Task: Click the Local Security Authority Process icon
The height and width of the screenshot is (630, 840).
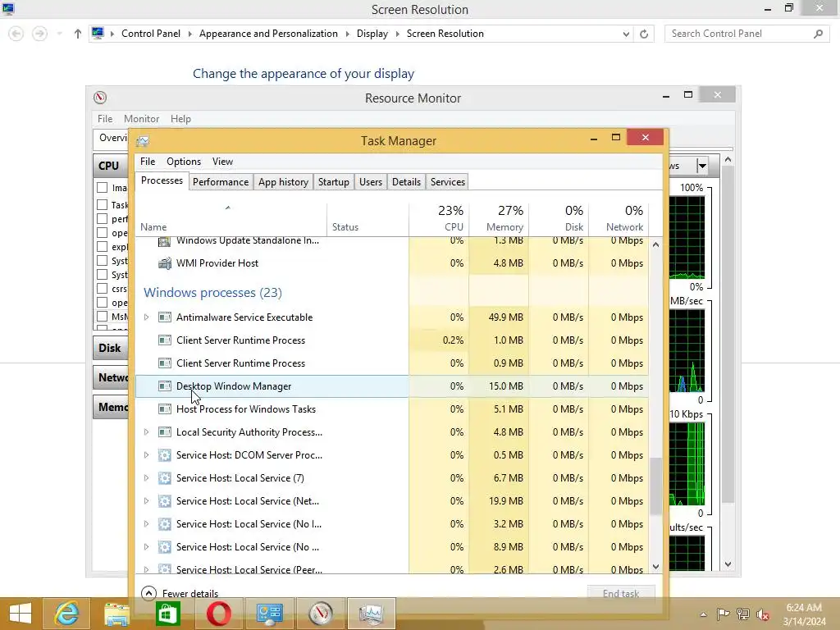Action: tap(164, 432)
